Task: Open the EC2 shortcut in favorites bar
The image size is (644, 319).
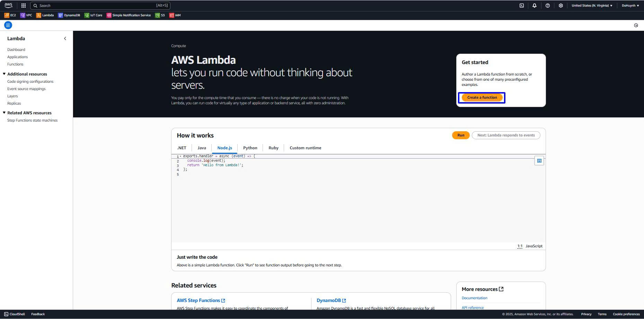Action: [x=10, y=15]
